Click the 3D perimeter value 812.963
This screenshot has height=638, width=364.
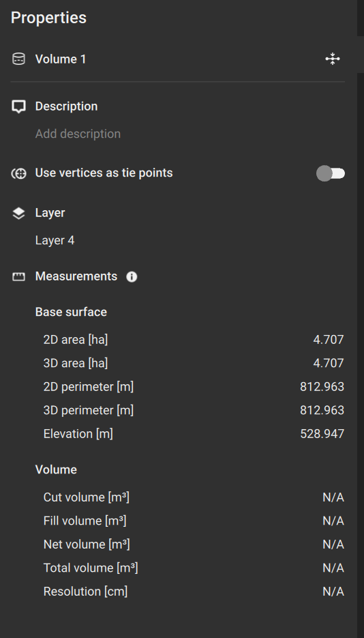[322, 410]
